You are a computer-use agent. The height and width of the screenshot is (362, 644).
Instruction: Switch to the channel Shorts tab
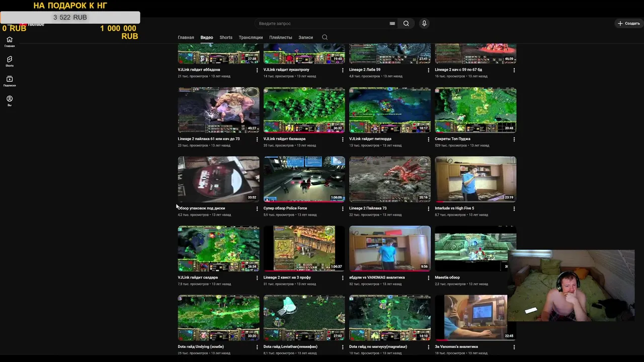tap(226, 37)
